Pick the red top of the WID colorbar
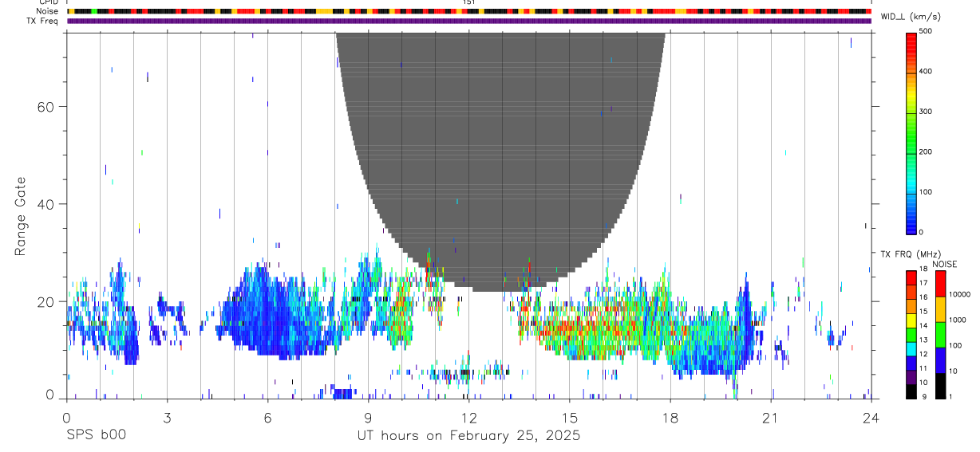 [911, 44]
